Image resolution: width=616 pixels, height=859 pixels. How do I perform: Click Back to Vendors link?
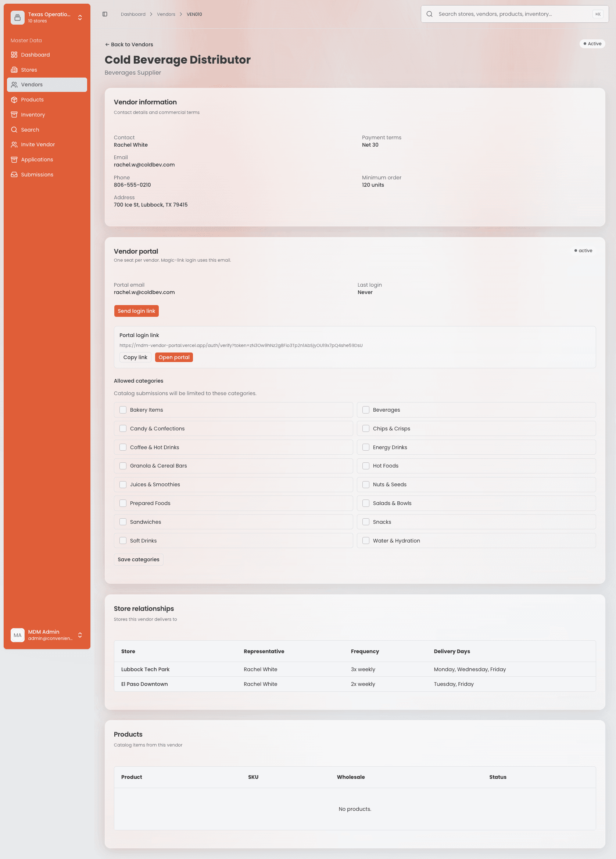click(x=129, y=44)
